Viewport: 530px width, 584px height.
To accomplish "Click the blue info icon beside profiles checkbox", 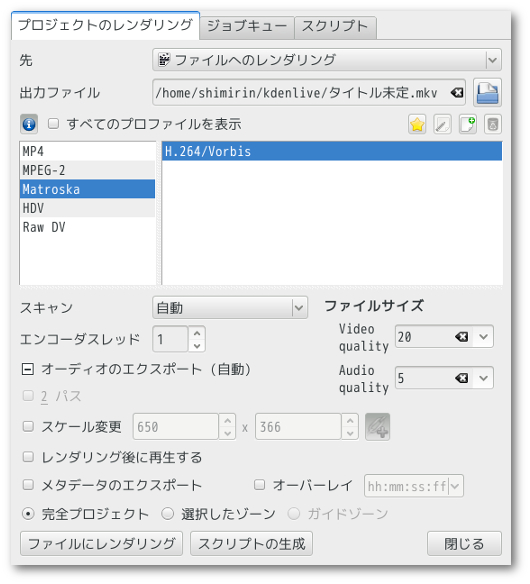I will [x=29, y=124].
